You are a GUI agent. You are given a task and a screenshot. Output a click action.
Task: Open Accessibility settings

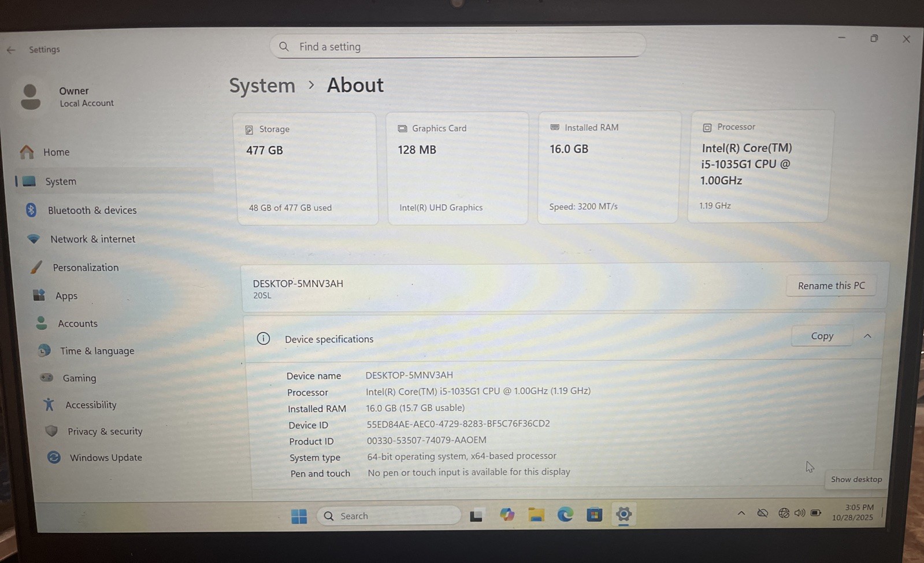pyautogui.click(x=80, y=405)
